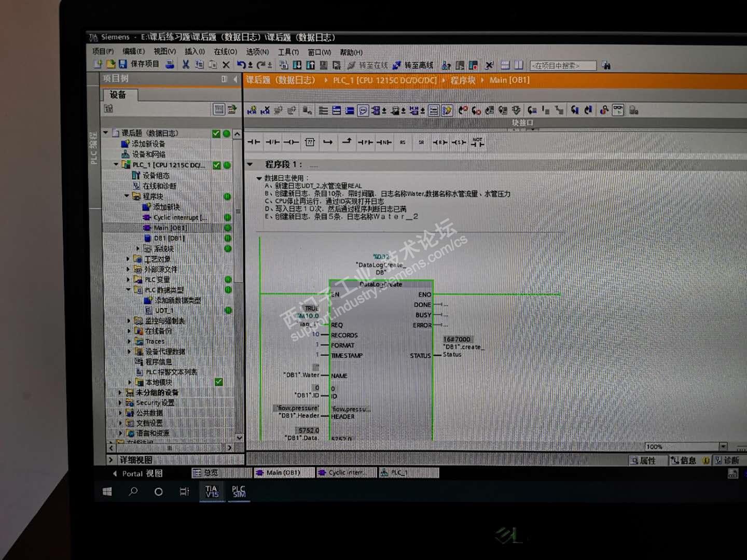Select UDT_1 data type in tree
This screenshot has width=747, height=560.
[164, 310]
